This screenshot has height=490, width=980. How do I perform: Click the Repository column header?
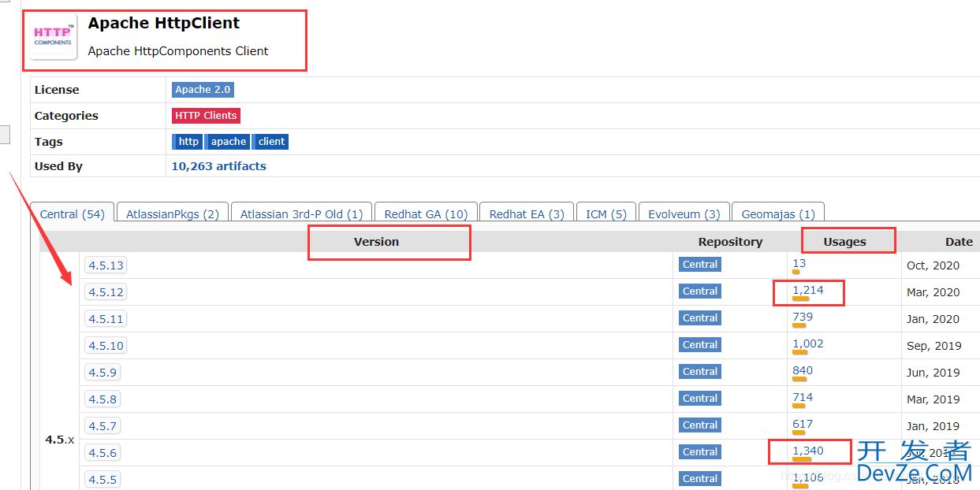(730, 242)
